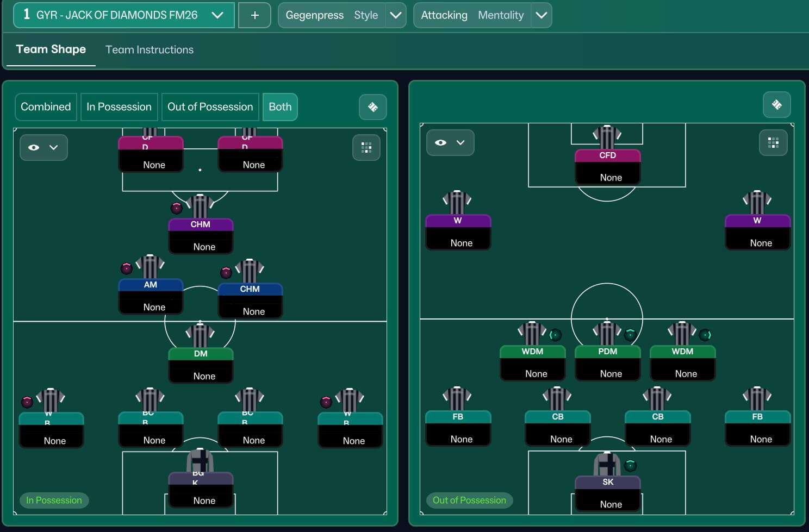This screenshot has height=532, width=809.
Task: Click the role badge beside the upper CHM player
Action: tap(176, 208)
